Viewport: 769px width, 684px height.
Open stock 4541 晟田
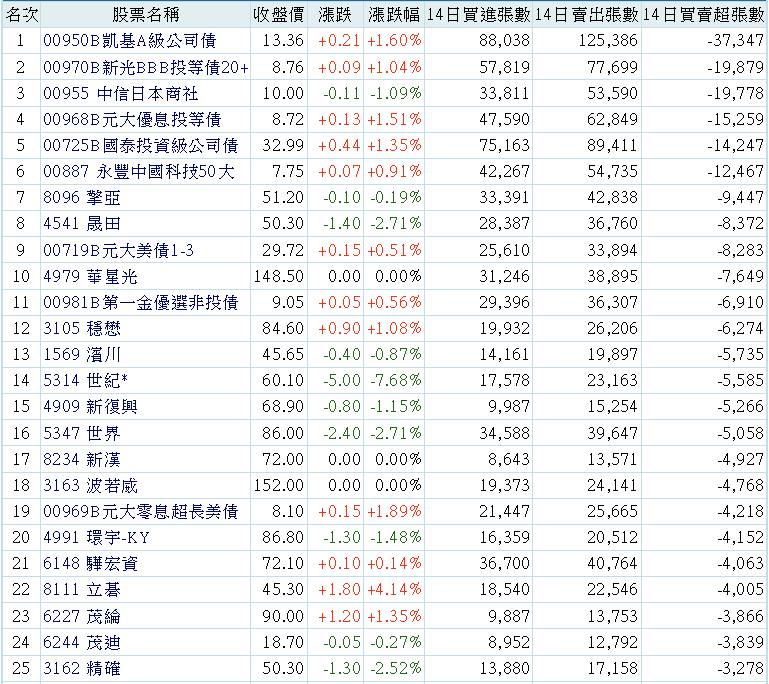click(82, 224)
